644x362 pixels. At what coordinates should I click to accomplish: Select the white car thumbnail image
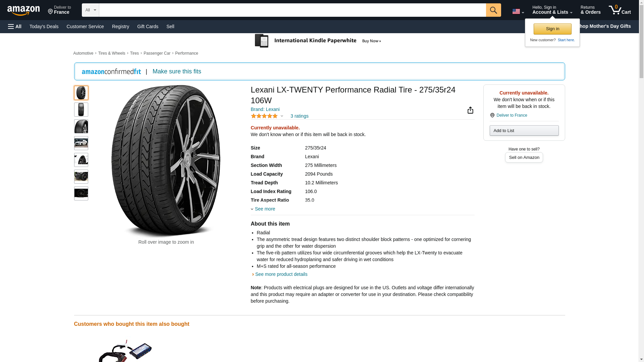tap(81, 143)
